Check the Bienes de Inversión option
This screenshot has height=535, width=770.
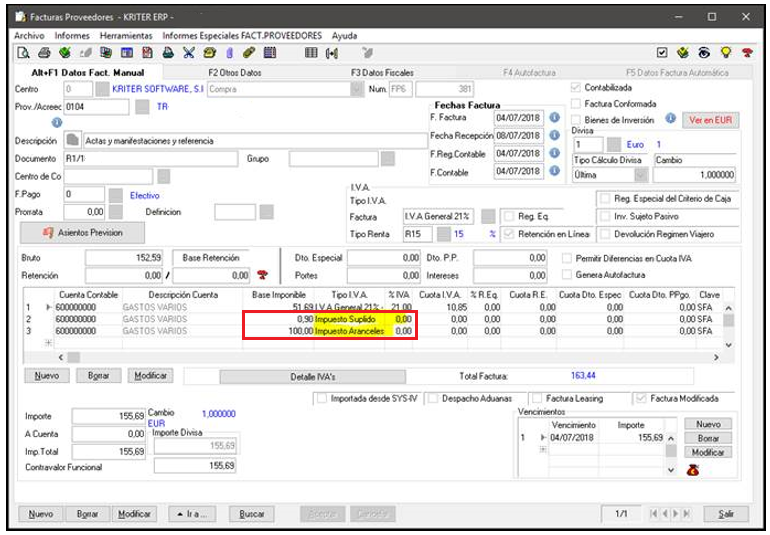(x=575, y=118)
